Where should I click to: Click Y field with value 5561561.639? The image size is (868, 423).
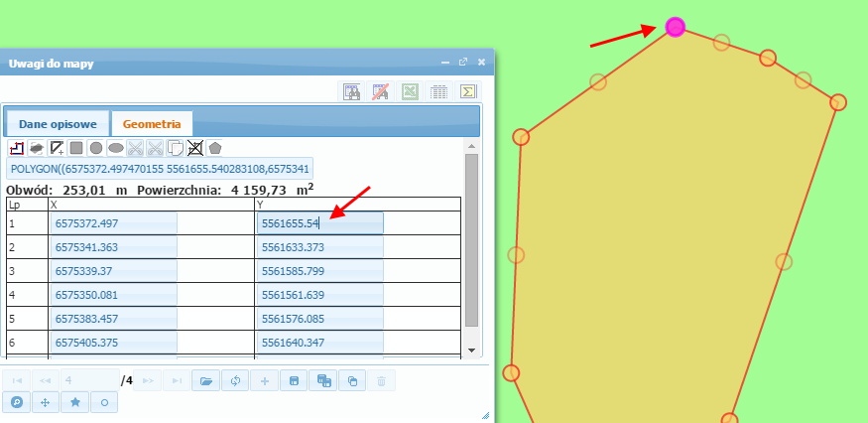point(320,295)
